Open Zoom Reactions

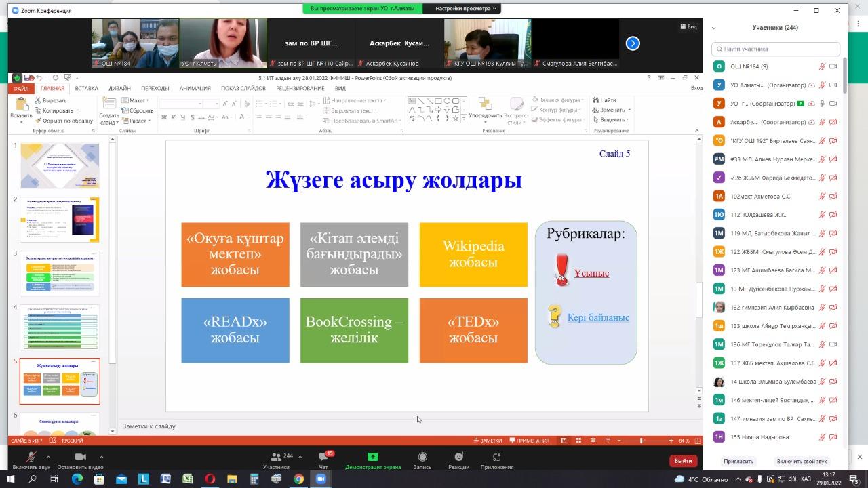pos(458,459)
